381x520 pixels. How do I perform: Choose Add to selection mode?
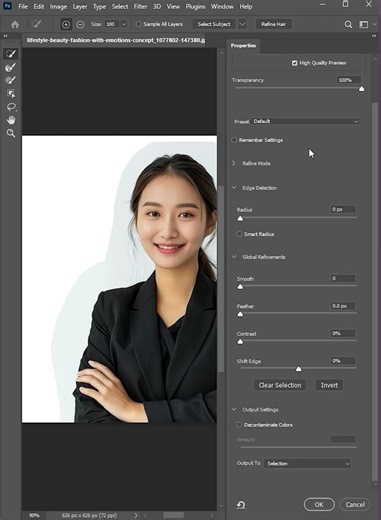pos(66,24)
